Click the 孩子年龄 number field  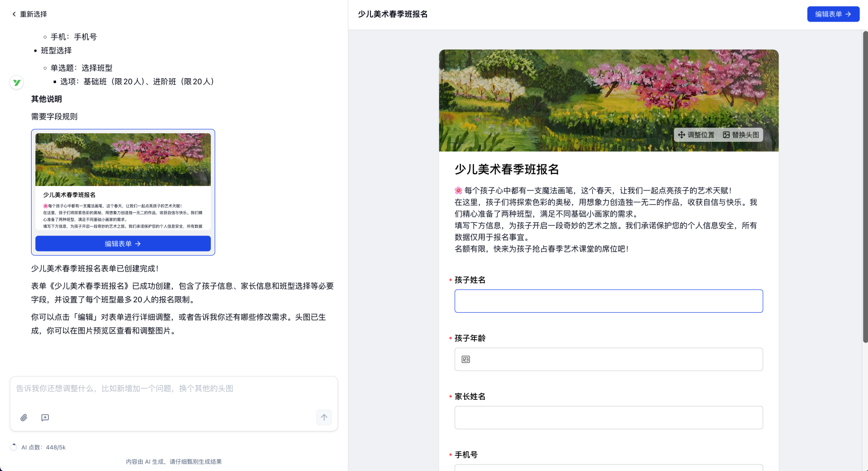point(608,359)
